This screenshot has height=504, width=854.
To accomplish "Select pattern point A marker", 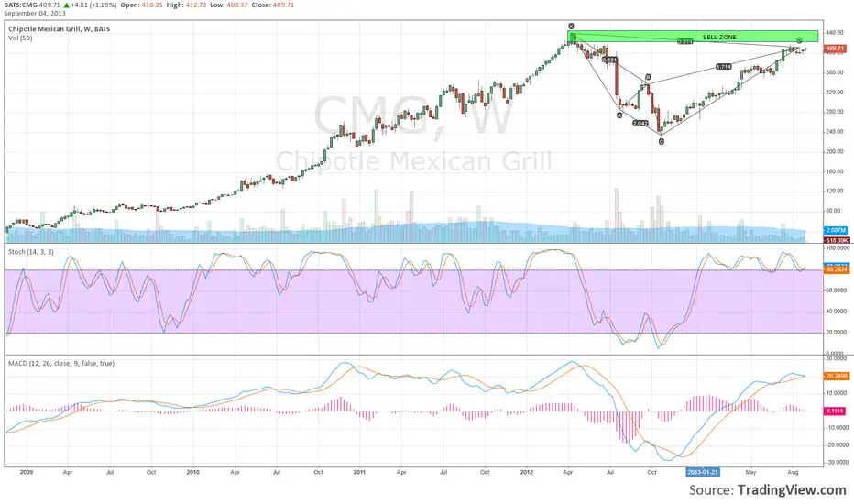I will coord(619,115).
